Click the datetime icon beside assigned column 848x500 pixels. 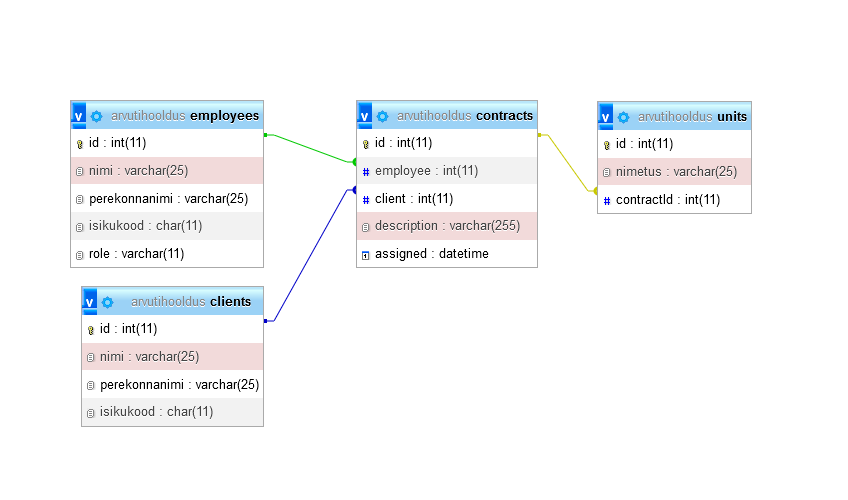tap(366, 255)
